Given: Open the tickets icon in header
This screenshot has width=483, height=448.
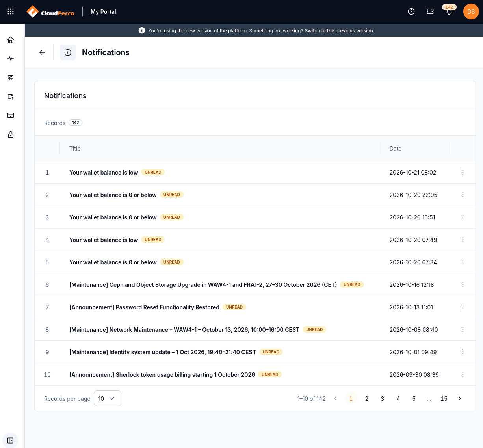Looking at the screenshot, I should 430,12.
